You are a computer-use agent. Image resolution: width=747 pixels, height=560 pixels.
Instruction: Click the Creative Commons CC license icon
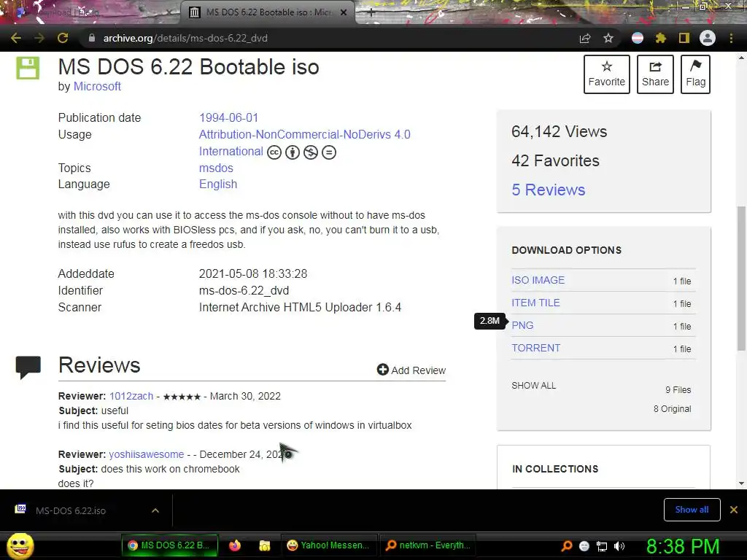[x=274, y=152]
